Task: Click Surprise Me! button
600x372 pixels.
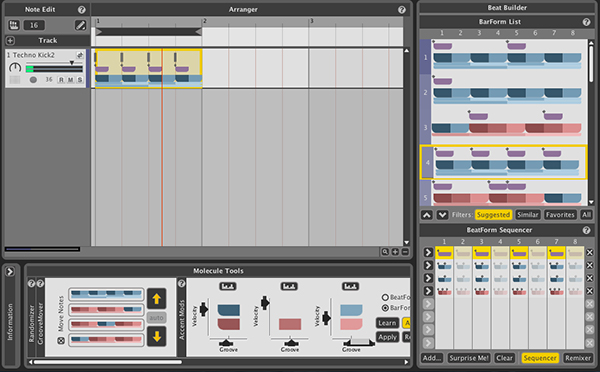Action: [469, 358]
